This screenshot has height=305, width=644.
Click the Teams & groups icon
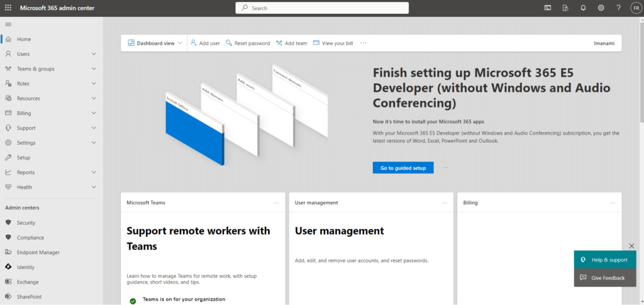[x=8, y=69]
